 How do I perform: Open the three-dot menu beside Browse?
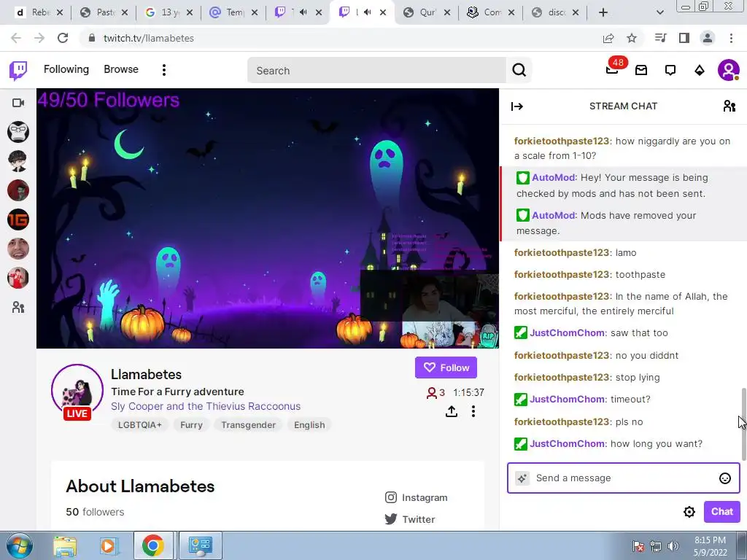164,70
